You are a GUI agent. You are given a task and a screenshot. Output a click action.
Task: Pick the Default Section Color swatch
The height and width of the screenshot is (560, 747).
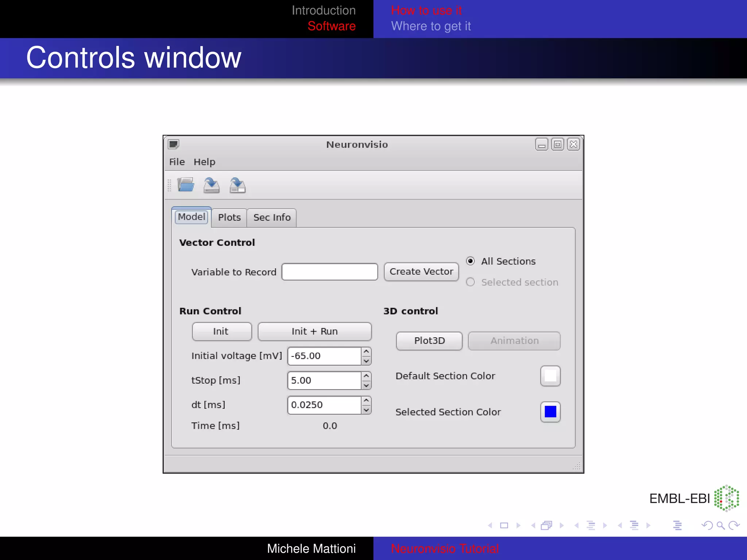pos(550,376)
